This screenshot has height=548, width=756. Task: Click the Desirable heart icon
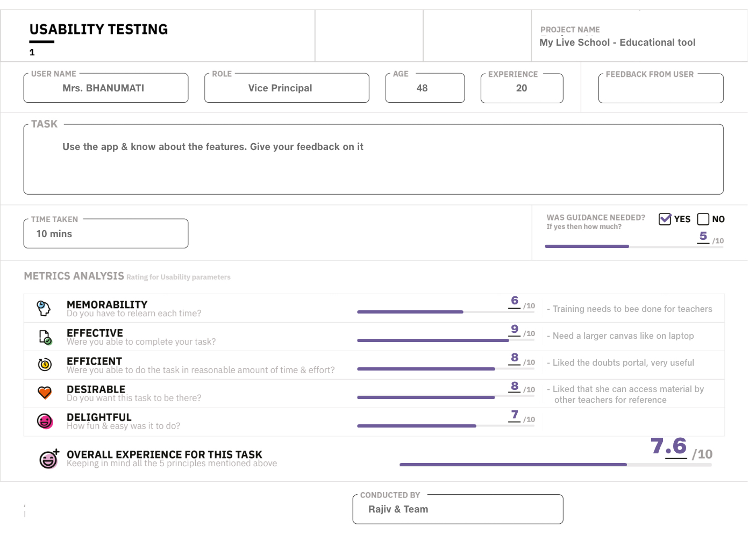pos(45,393)
